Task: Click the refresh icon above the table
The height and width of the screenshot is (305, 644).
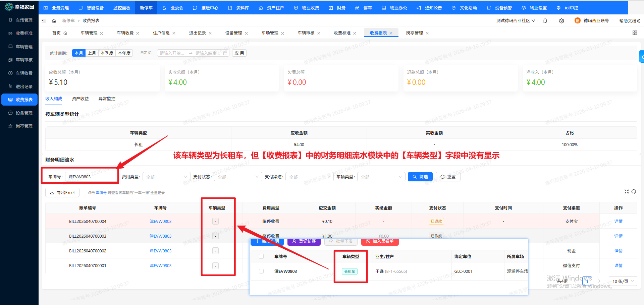Action: point(634,192)
